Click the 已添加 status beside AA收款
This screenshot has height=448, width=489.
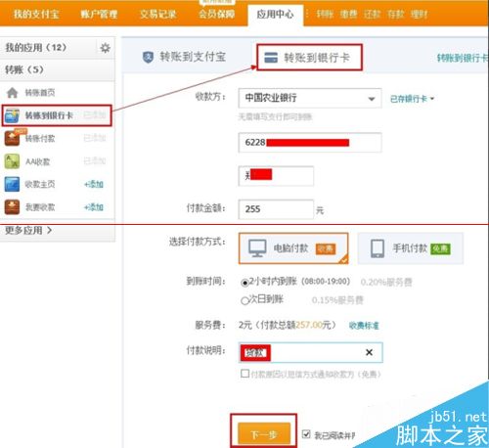95,161
